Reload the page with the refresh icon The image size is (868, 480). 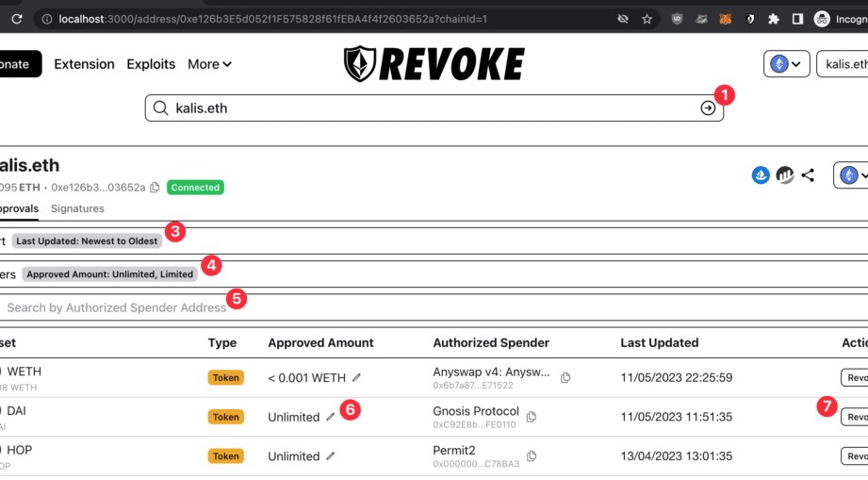[17, 19]
